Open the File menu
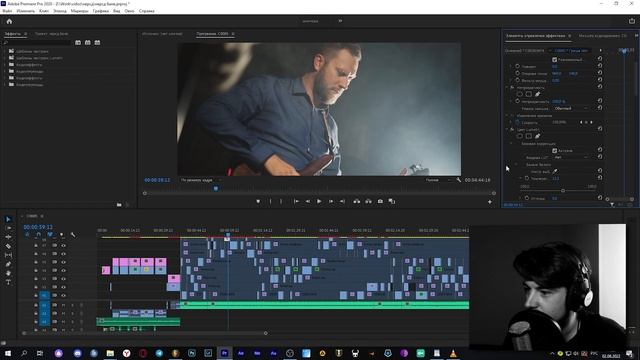Image resolution: width=640 pixels, height=360 pixels. pyautogui.click(x=7, y=11)
